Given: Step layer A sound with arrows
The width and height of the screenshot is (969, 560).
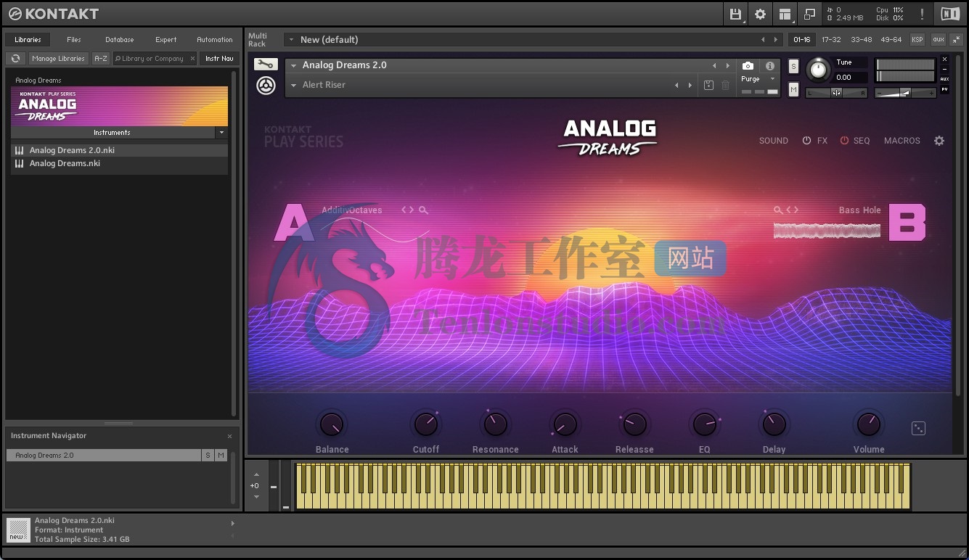Looking at the screenshot, I should [x=408, y=210].
